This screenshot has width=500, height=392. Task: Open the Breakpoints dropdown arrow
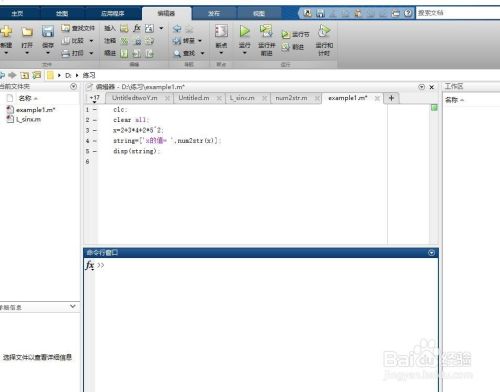click(221, 53)
